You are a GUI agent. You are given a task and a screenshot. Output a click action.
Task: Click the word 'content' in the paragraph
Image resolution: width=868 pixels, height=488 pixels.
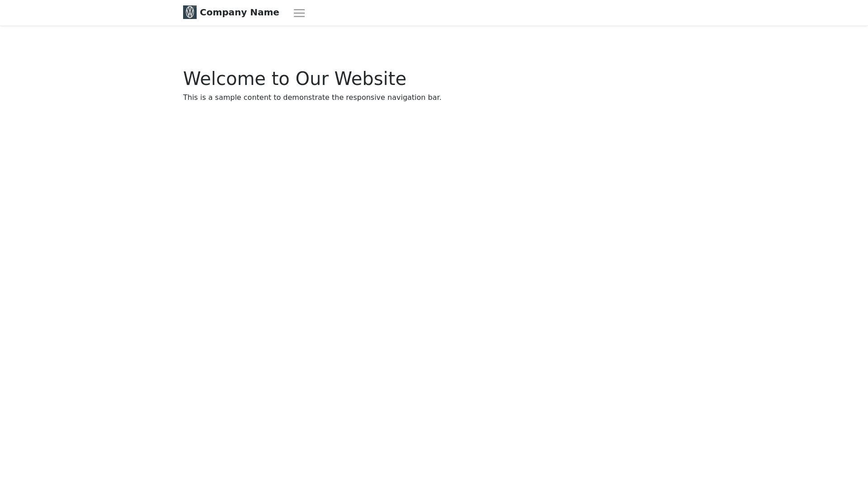257,98
